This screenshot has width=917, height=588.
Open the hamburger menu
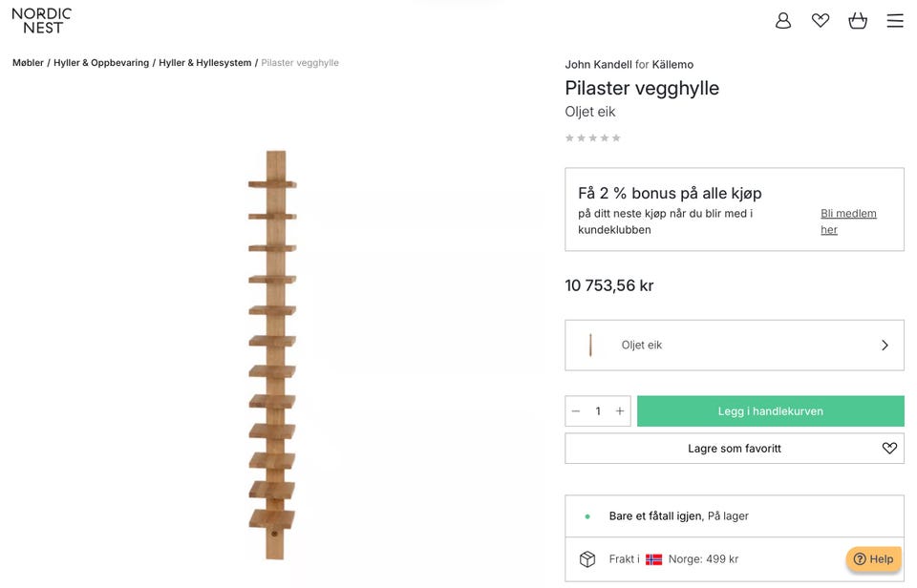[895, 20]
